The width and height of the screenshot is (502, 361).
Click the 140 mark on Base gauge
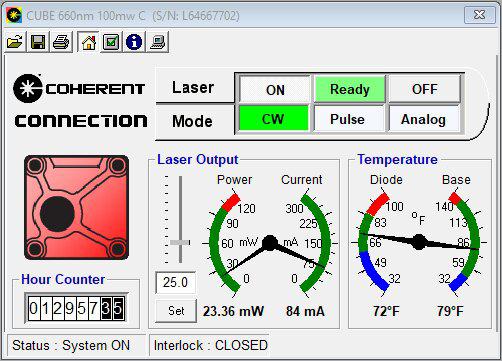pyautogui.click(x=444, y=207)
